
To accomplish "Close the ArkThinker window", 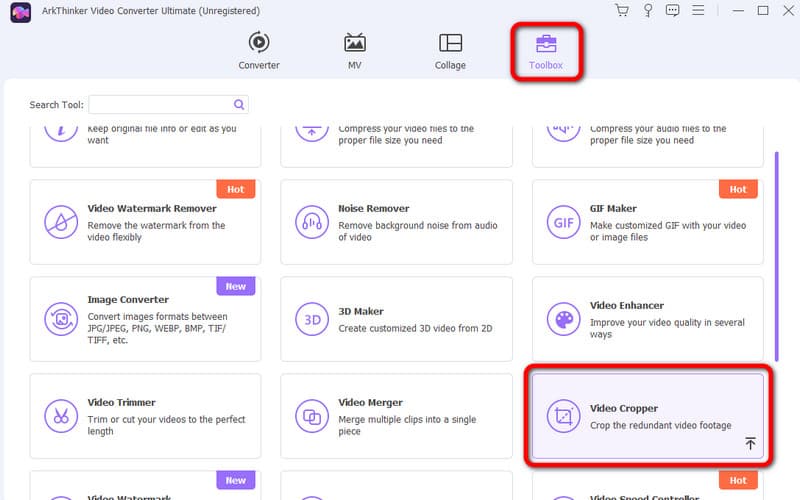I will 788,10.
